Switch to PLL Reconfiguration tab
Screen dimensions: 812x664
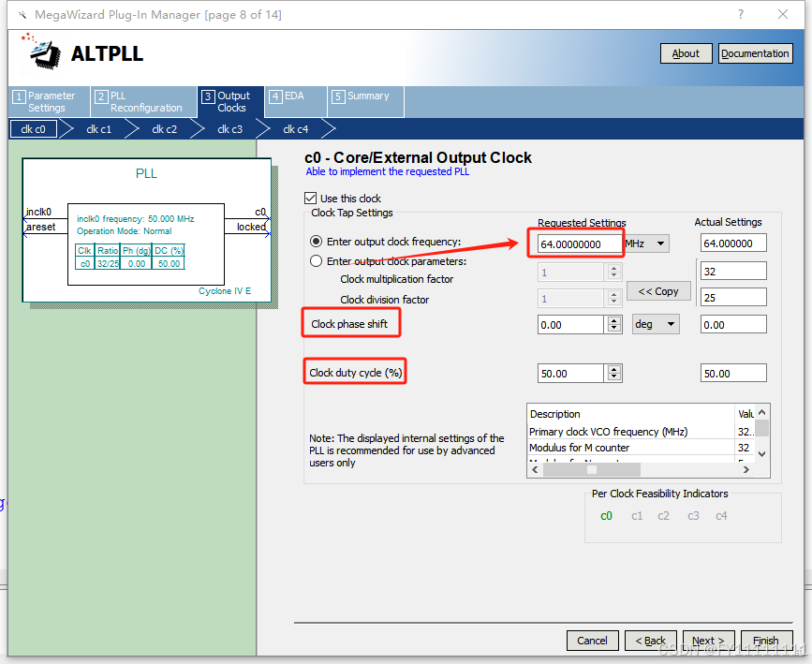(x=144, y=101)
